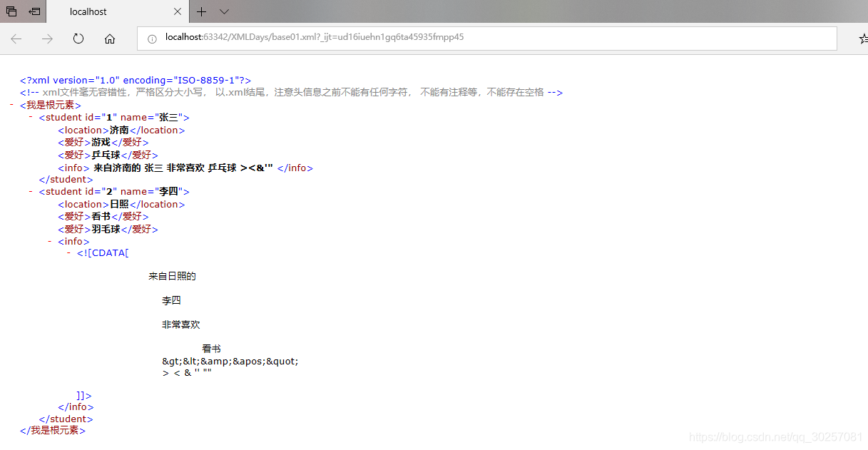
Task: Add page to favorites star
Action: [x=862, y=39]
